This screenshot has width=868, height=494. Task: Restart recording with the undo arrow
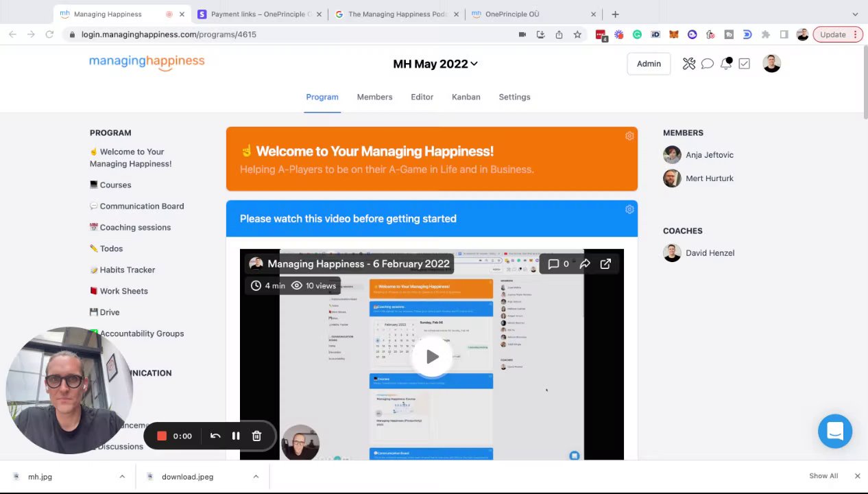click(x=215, y=436)
